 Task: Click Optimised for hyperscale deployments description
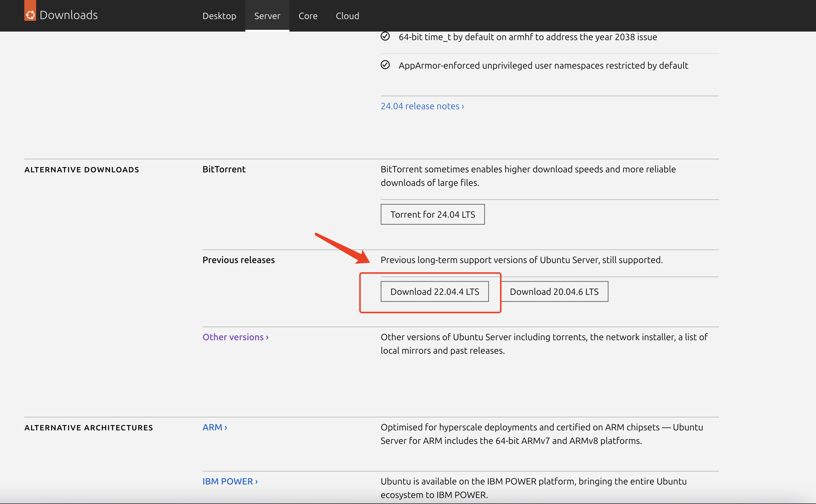(542, 434)
